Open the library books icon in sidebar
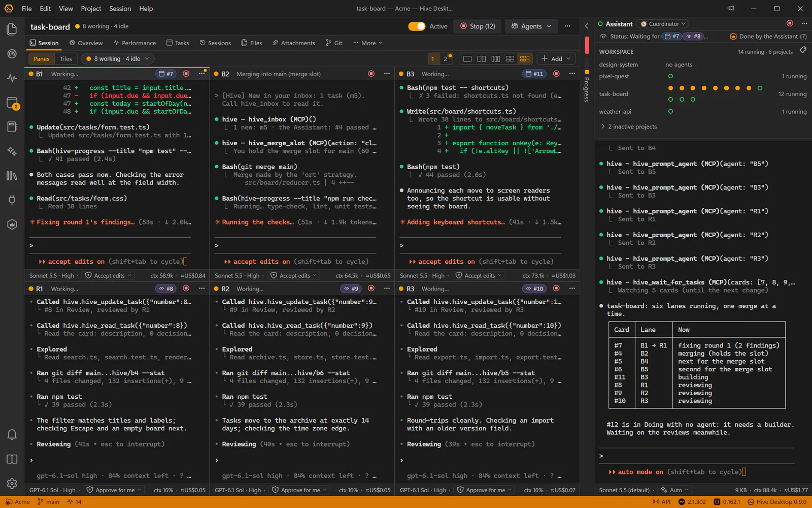 12,176
